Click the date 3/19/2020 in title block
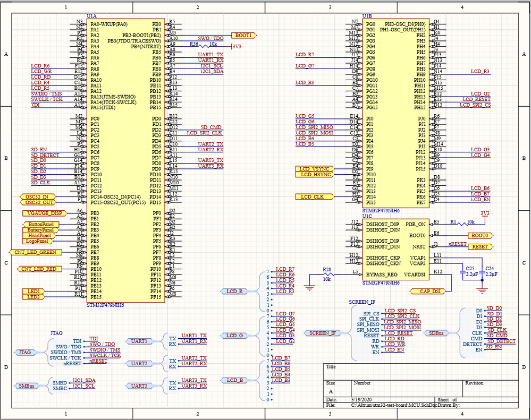The image size is (531, 420). tap(361, 400)
